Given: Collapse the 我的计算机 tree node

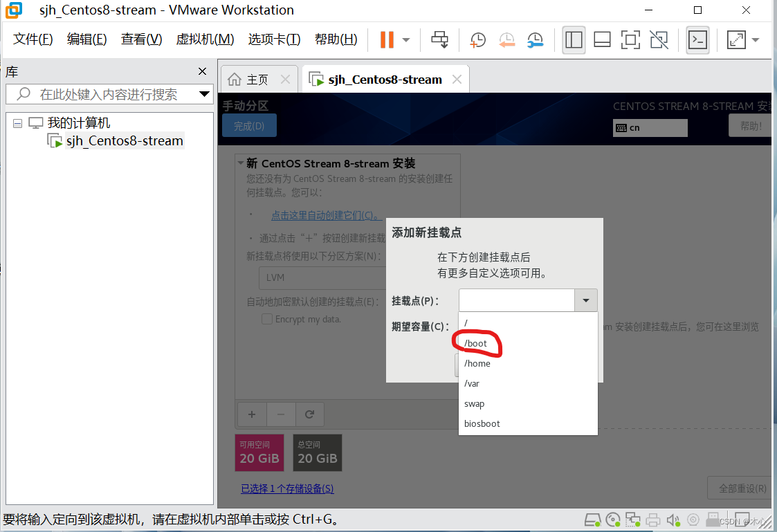Looking at the screenshot, I should (x=18, y=123).
